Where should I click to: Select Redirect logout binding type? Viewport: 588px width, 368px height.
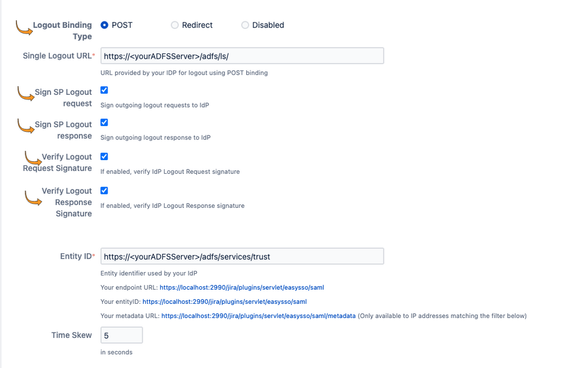point(175,25)
